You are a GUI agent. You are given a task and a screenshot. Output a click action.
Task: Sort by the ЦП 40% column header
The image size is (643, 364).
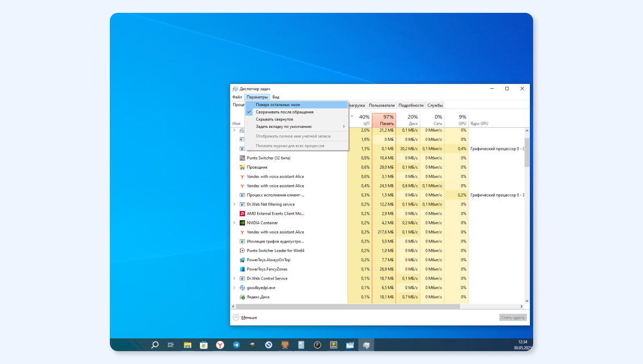pyautogui.click(x=360, y=120)
